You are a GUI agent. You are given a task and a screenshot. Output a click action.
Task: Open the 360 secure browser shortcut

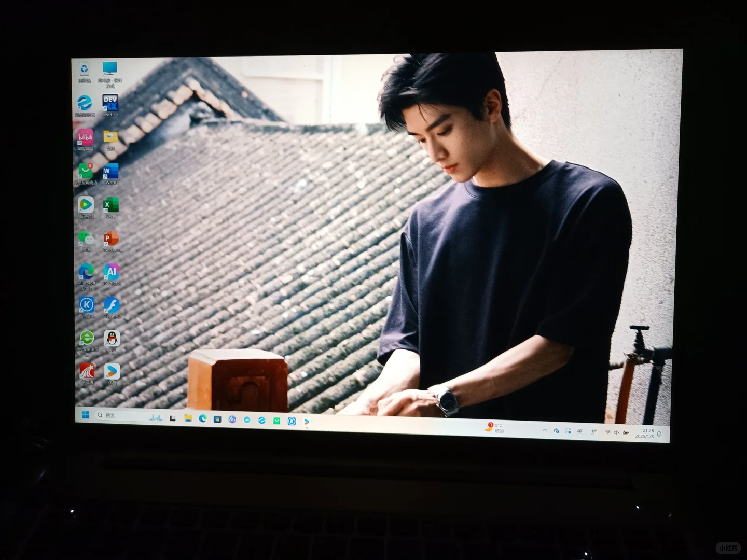(x=87, y=343)
